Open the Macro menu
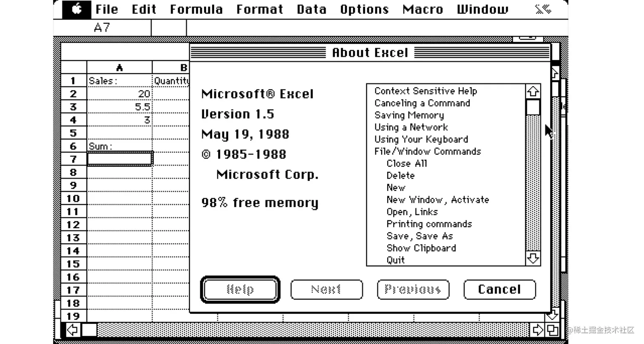Screen dimensions: 644x344 pos(423,9)
